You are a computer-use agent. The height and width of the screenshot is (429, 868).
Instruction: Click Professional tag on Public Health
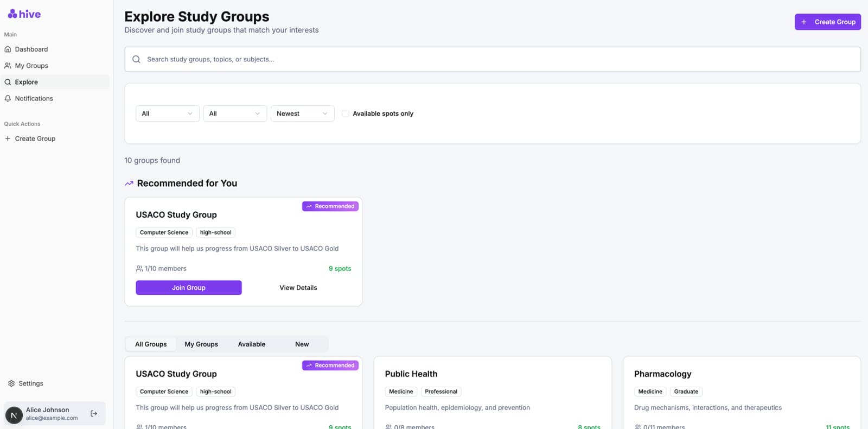pos(441,392)
